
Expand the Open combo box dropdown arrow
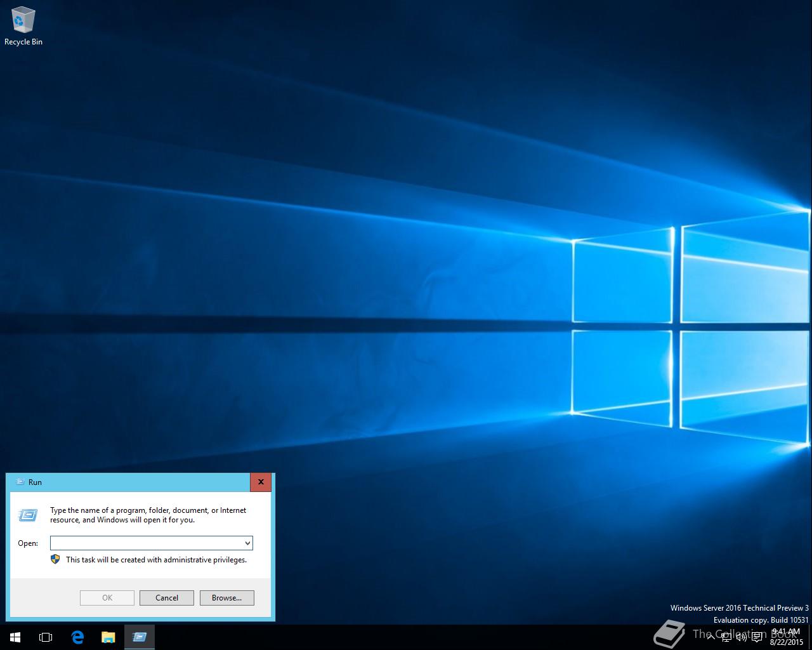(247, 543)
